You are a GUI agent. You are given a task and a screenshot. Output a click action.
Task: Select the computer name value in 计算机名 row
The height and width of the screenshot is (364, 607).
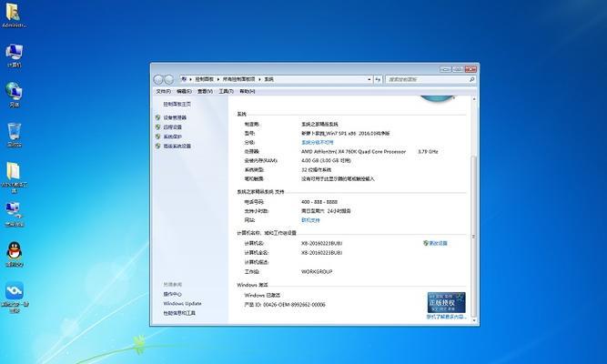(321, 243)
